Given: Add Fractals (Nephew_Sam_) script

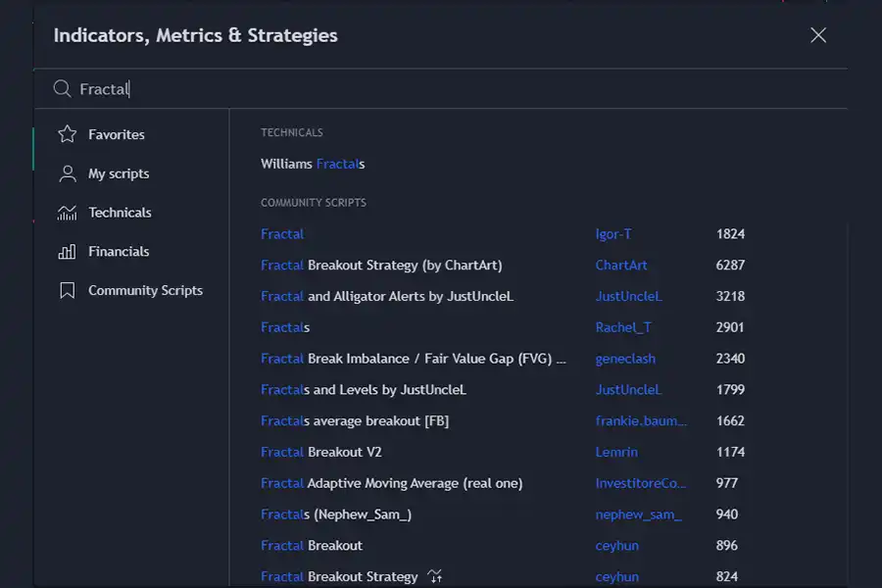Looking at the screenshot, I should coord(336,514).
